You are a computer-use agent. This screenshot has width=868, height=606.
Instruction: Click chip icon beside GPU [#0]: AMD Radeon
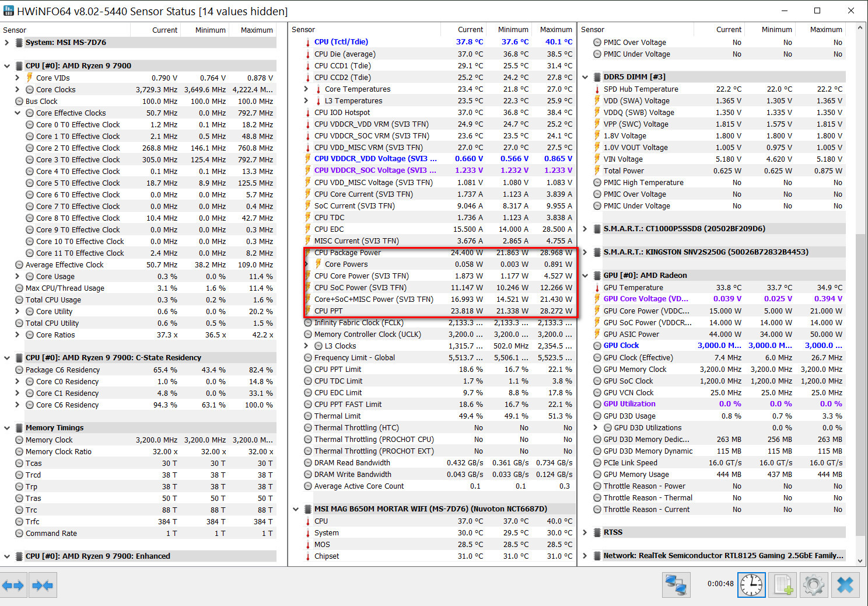[597, 276]
